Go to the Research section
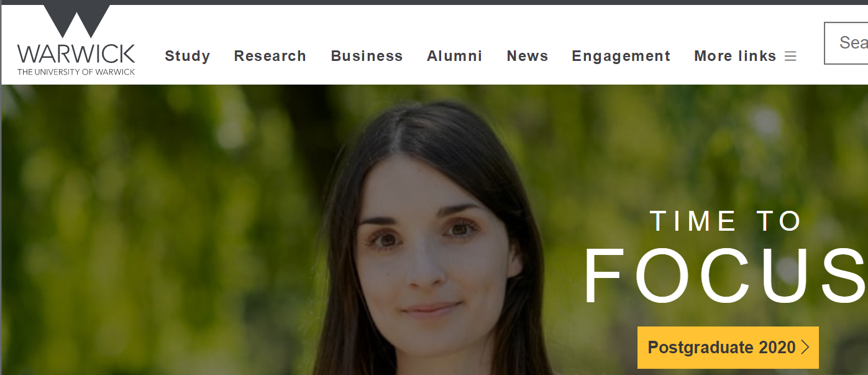 pyautogui.click(x=270, y=56)
